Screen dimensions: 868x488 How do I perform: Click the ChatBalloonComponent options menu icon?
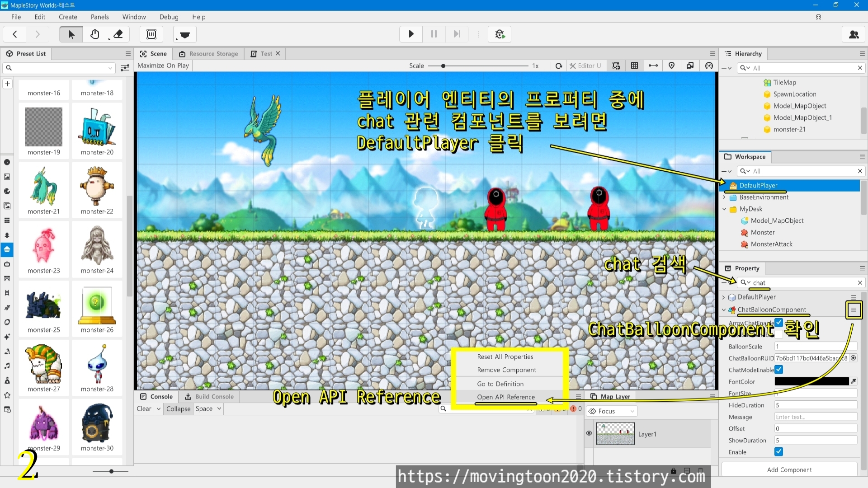(x=854, y=310)
